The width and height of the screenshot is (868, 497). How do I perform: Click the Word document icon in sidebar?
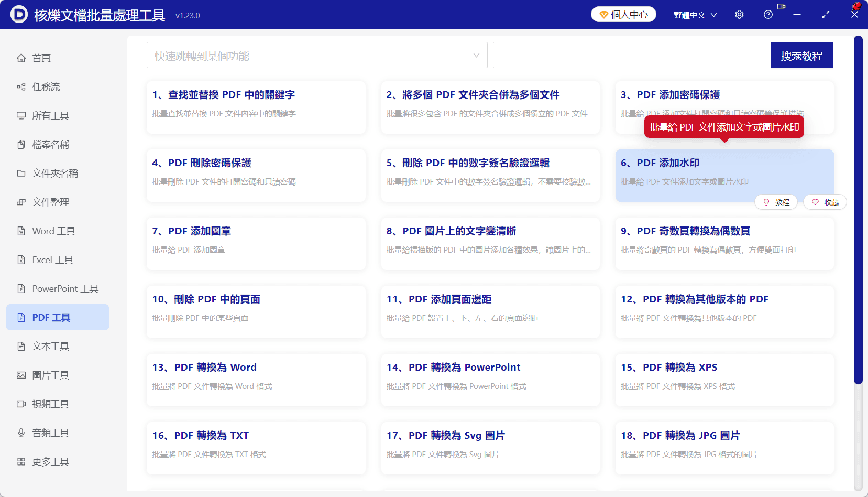pos(21,231)
